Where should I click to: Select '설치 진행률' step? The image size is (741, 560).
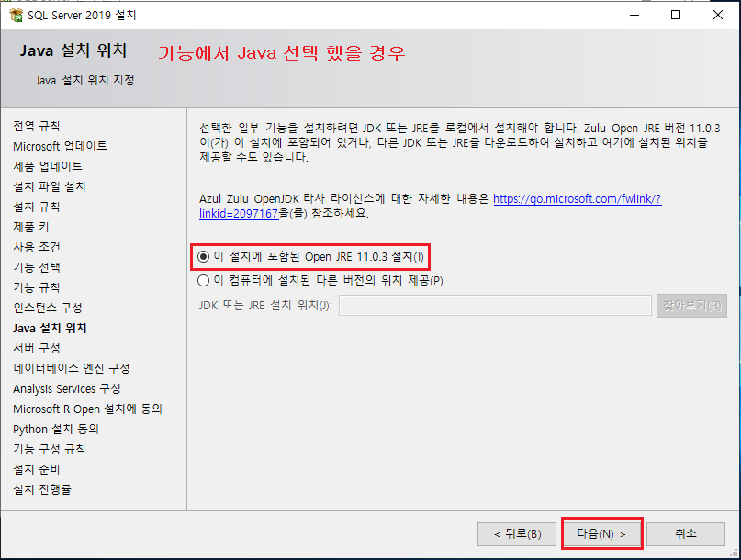tap(42, 489)
